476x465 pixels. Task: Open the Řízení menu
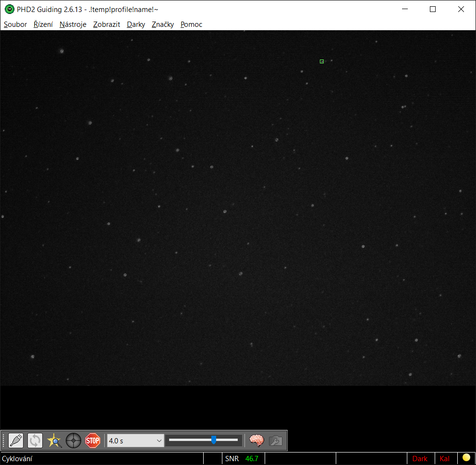point(43,24)
